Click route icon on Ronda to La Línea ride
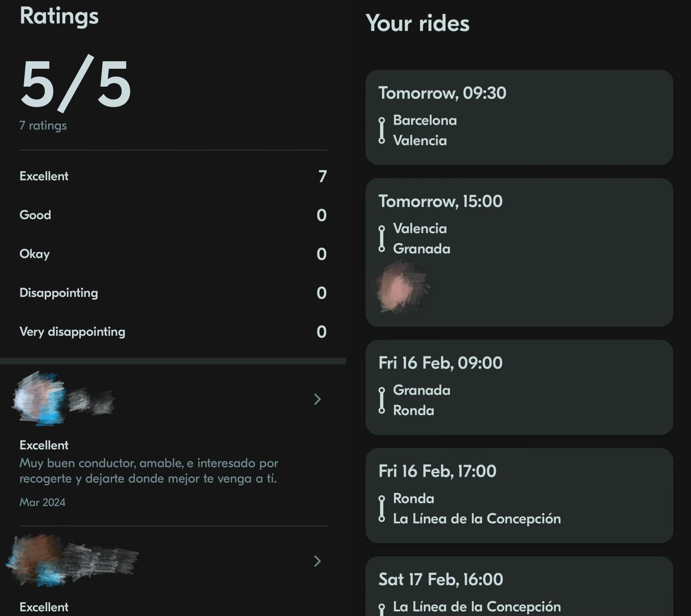This screenshot has width=691, height=616. click(382, 509)
